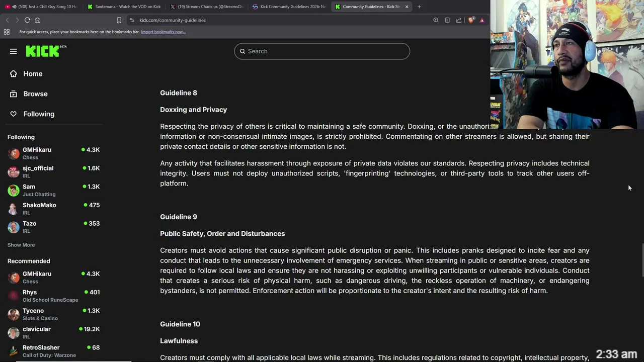Switch to Streams Charts X tab

206,7
